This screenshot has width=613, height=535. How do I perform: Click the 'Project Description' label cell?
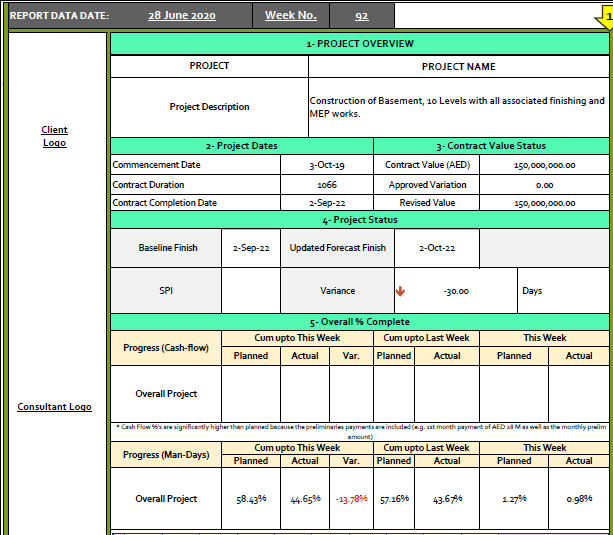pos(209,107)
